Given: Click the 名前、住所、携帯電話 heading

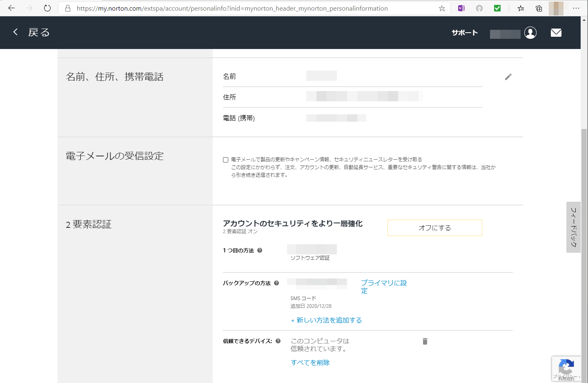Looking at the screenshot, I should (115, 77).
